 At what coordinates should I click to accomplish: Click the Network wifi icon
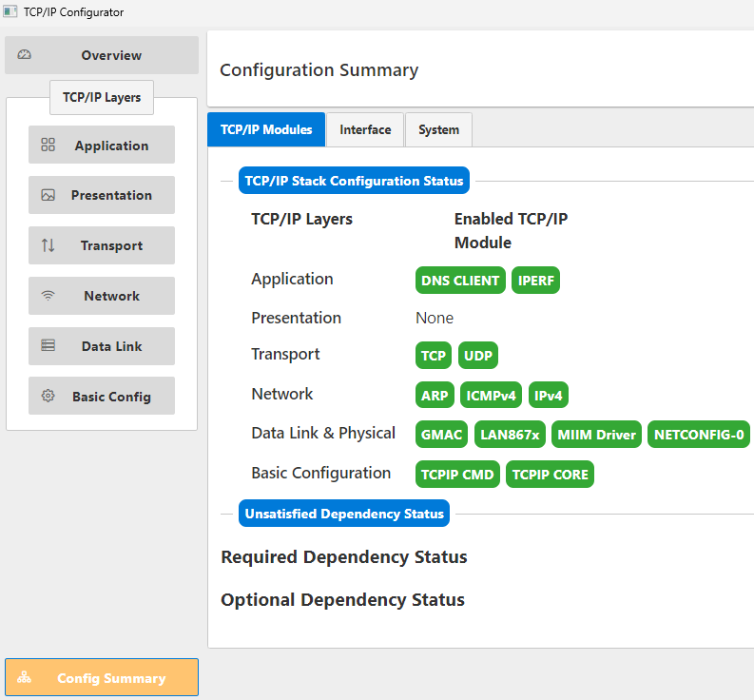tap(48, 296)
